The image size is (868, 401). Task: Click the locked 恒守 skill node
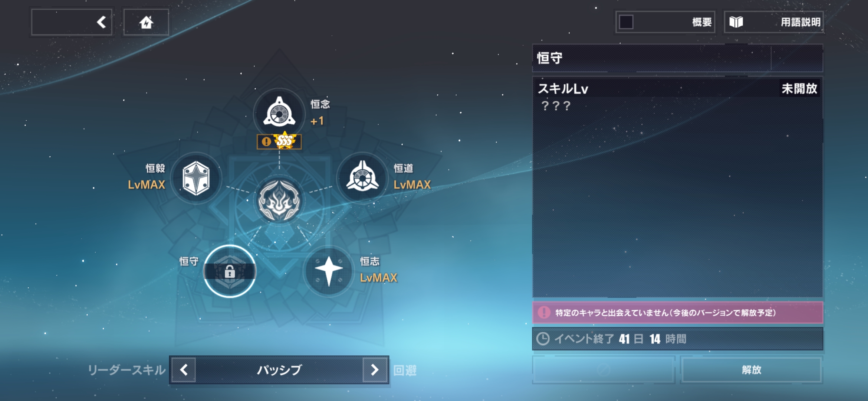[x=230, y=271]
